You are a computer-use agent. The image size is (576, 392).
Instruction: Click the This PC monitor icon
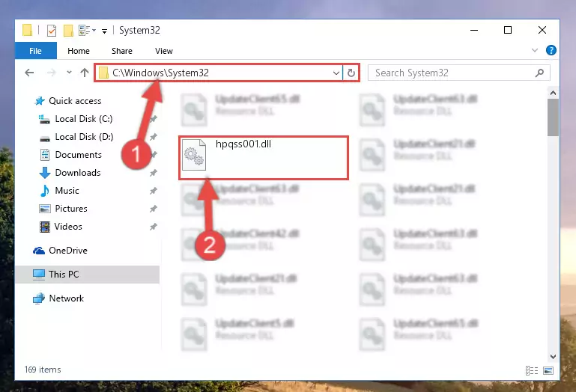coord(38,275)
